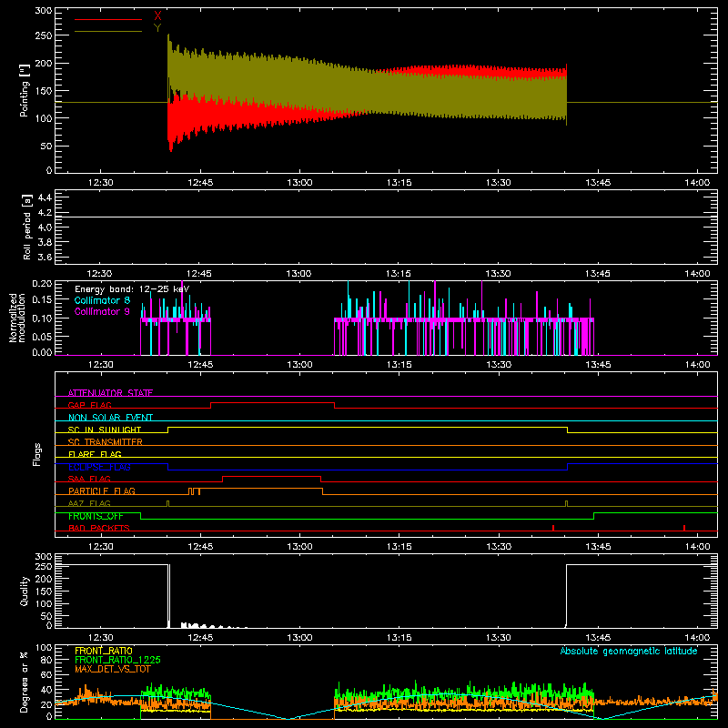
Task: Click the 0.20 tick on modulation axis
Action: 42,284
